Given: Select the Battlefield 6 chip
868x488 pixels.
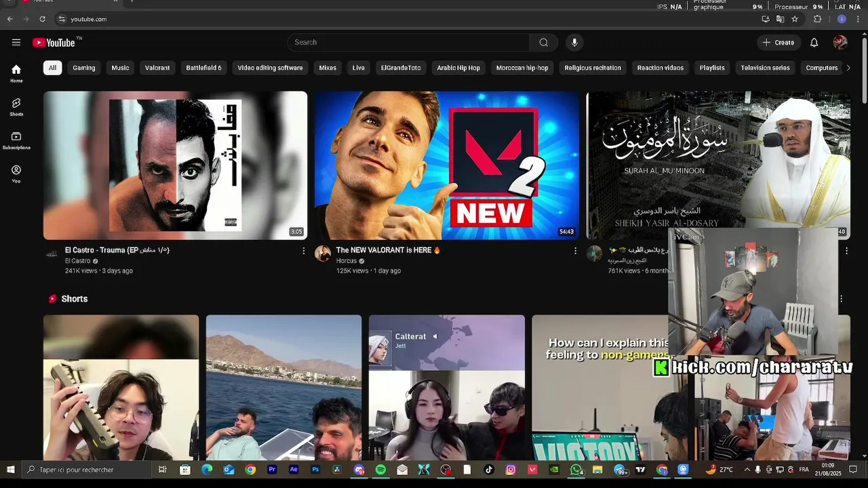Looking at the screenshot, I should [x=204, y=68].
